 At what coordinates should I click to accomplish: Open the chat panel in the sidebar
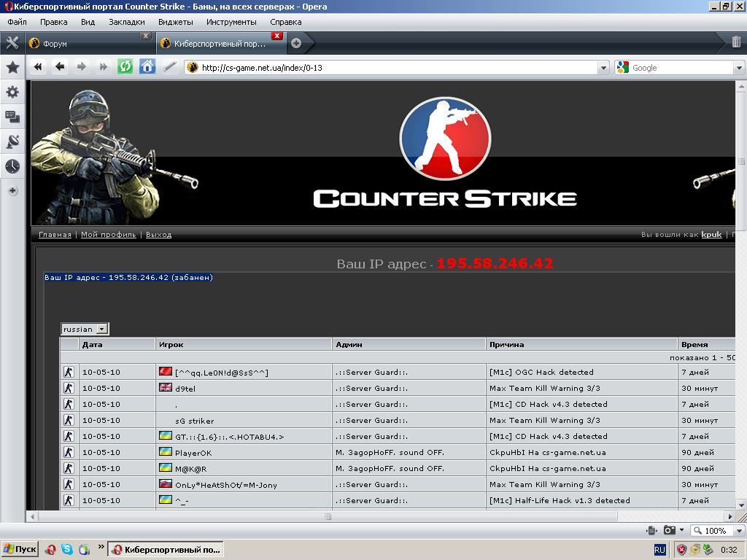click(12, 116)
